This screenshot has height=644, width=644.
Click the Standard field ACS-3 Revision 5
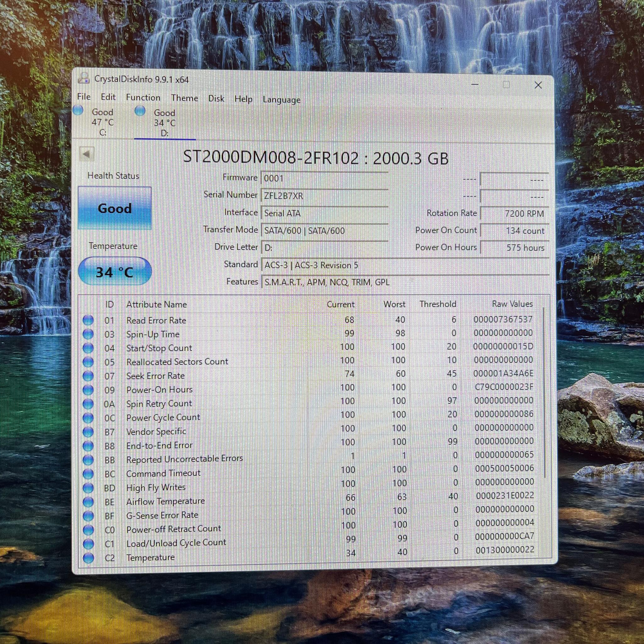tap(405, 265)
